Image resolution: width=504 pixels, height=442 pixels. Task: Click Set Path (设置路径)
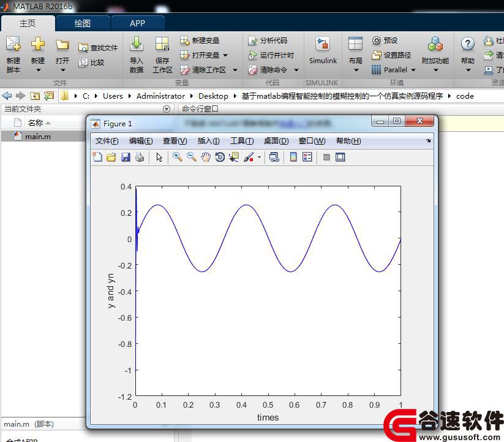coord(391,55)
